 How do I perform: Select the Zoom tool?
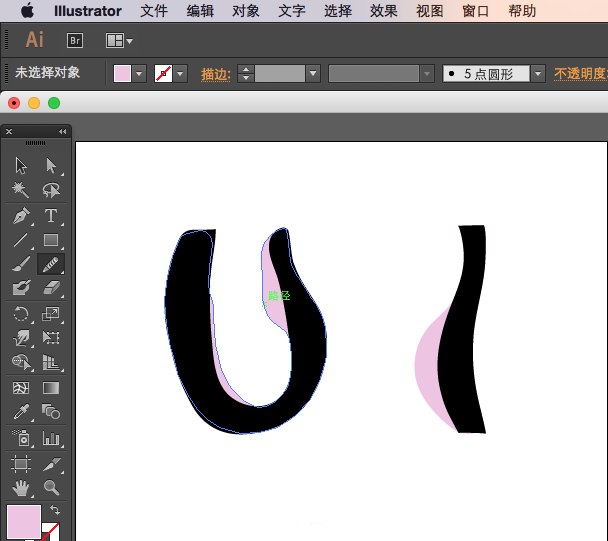click(51, 488)
